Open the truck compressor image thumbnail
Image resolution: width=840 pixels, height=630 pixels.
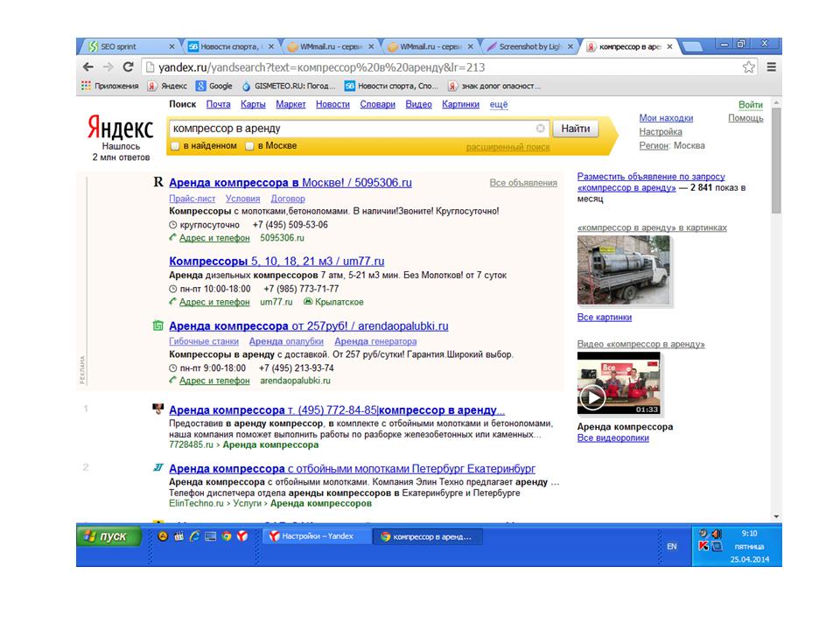pos(624,270)
